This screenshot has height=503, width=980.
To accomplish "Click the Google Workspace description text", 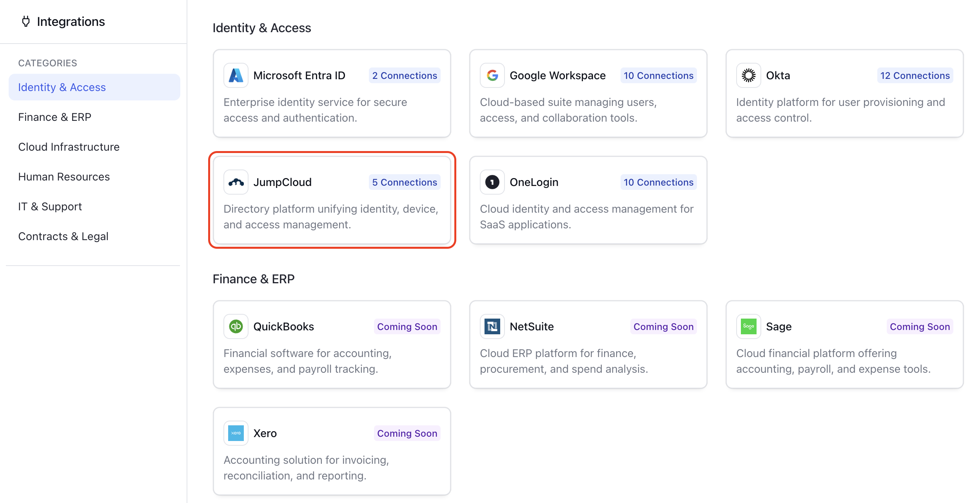I will point(568,110).
